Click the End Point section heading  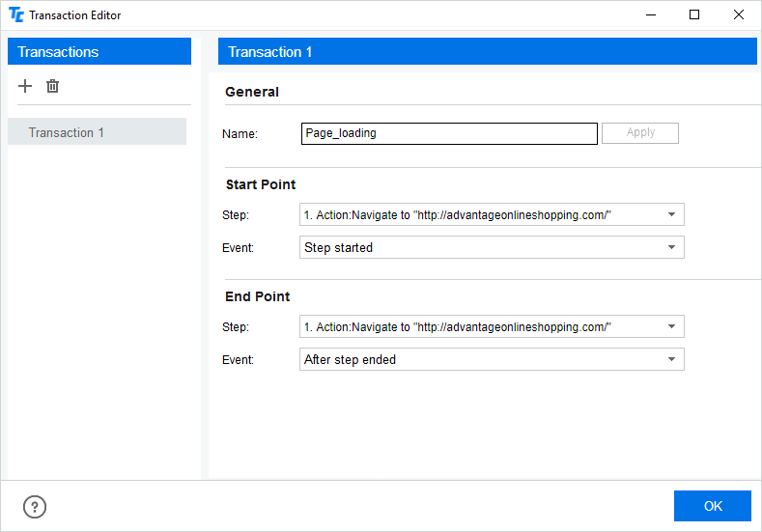[258, 296]
